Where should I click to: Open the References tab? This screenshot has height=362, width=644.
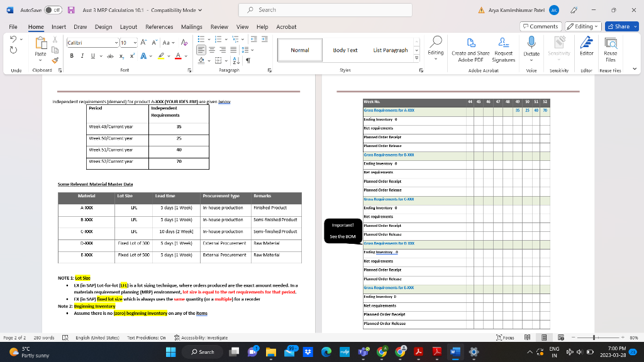coord(159,27)
